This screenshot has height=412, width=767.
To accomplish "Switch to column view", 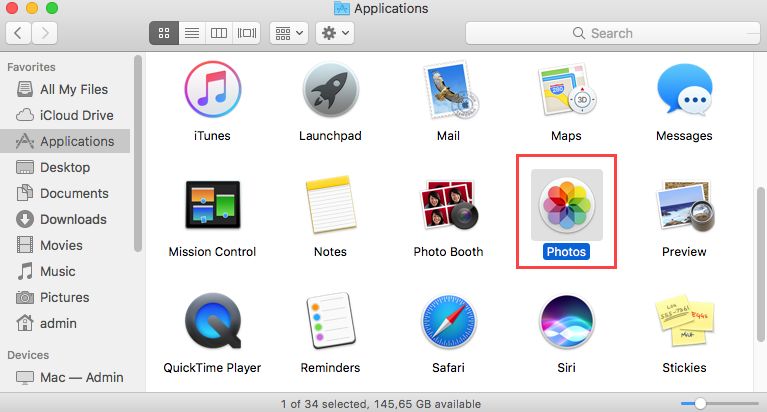I will pyautogui.click(x=219, y=33).
